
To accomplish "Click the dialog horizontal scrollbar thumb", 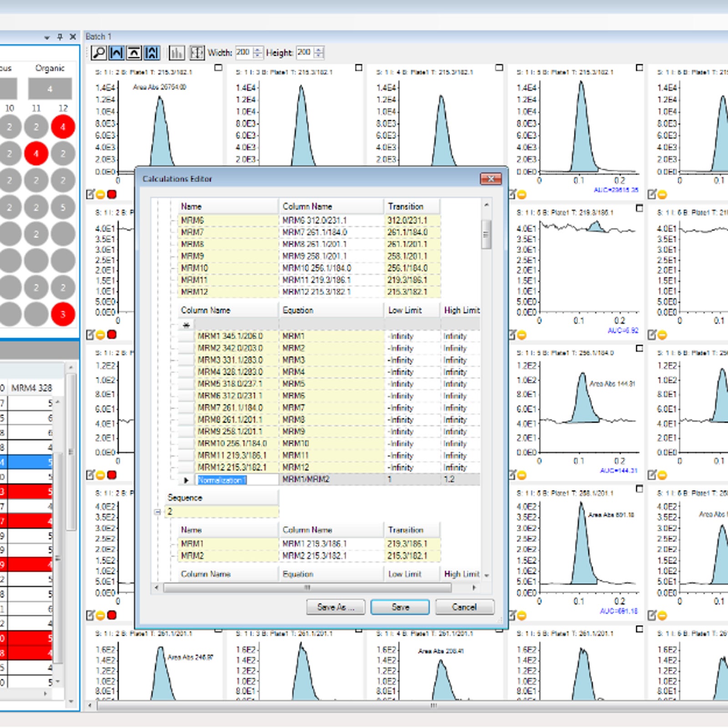I will tap(308, 587).
